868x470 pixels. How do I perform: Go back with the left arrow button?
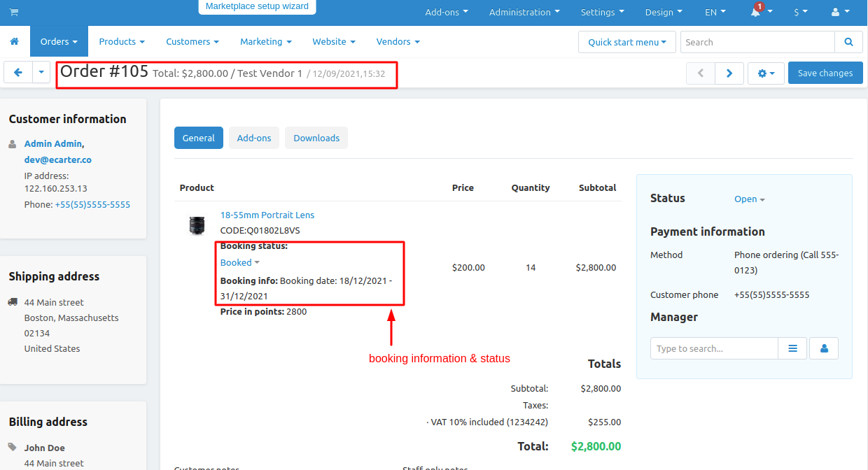[x=18, y=73]
